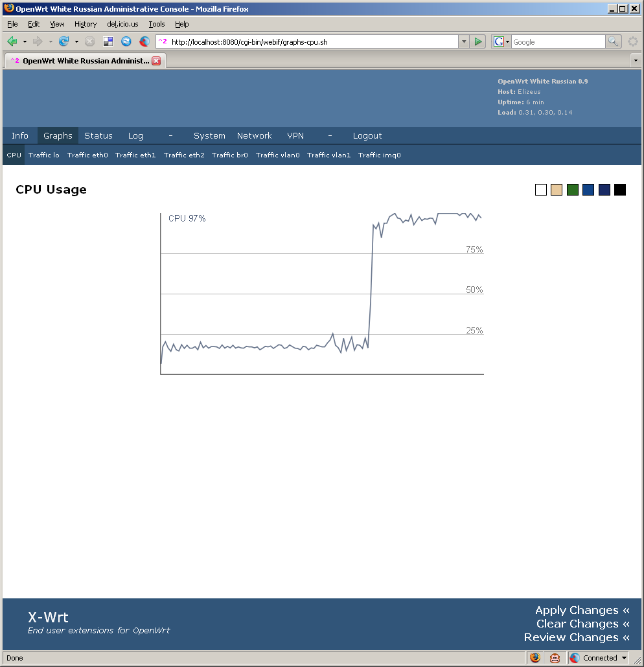Viewport: 644px width, 667px height.
Task: Click the red-blue globe toolbar icon
Action: [x=144, y=41]
